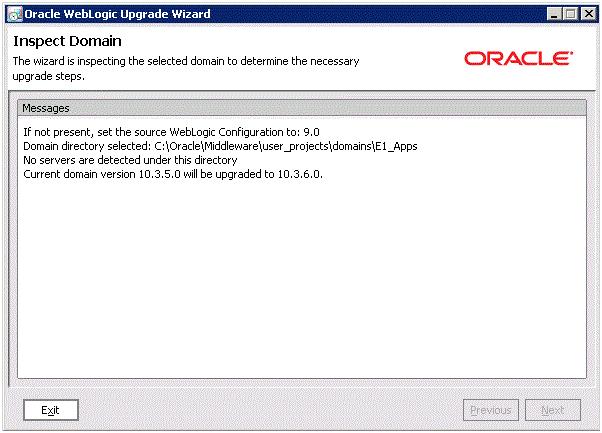Select the 'If not present, set the source' line
The width and height of the screenshot is (602, 433).
pyautogui.click(x=171, y=132)
